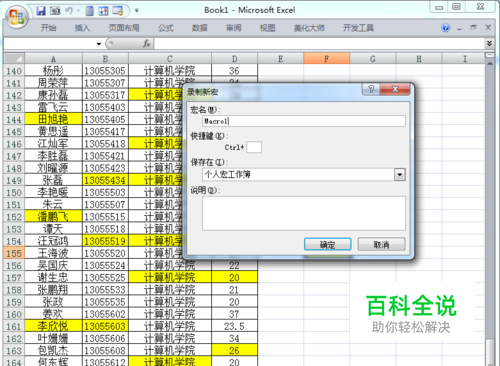The height and width of the screenshot is (366, 500).
Task: Switch to the 数据 ribbon tab
Action: coord(200,28)
